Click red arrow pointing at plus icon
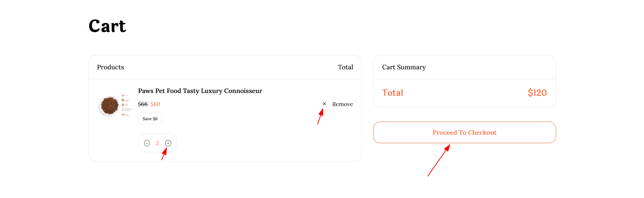Screen dimensions: 644x198 tap(164, 154)
